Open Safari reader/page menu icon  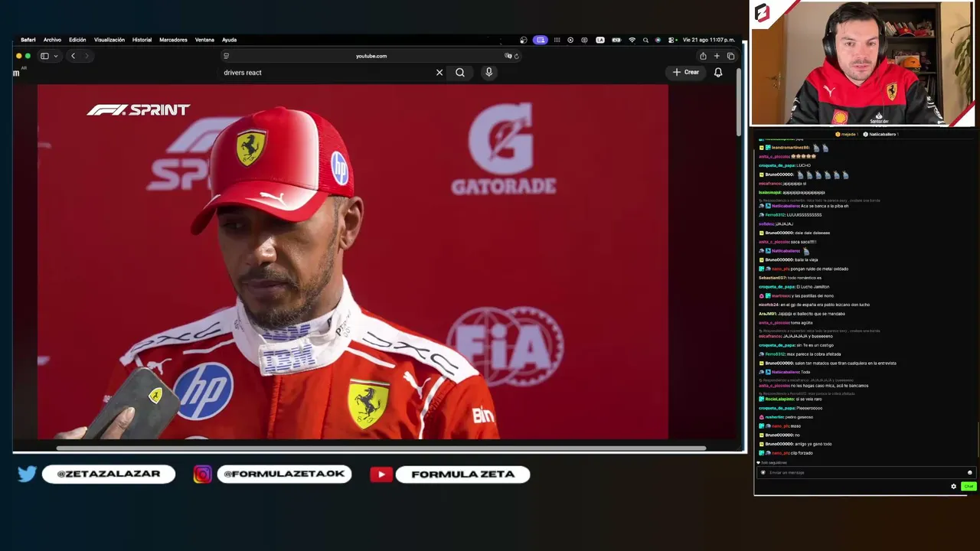[x=226, y=56]
